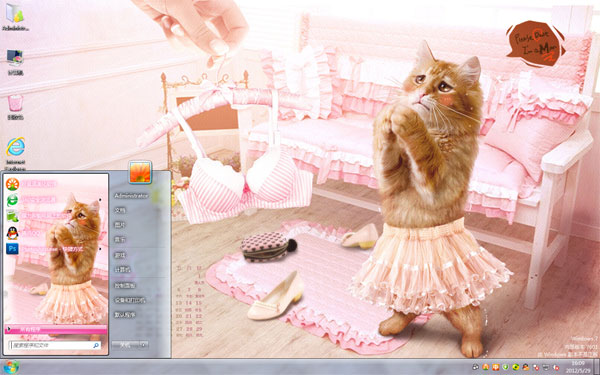Click the 关机 (Shut down) button
600x375 pixels.
point(125,345)
